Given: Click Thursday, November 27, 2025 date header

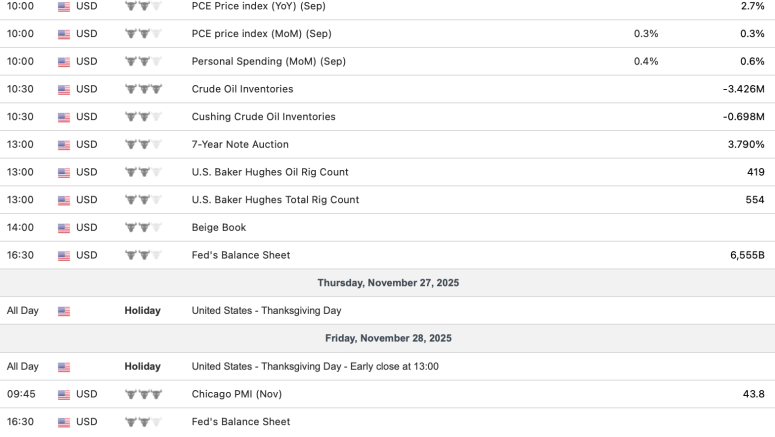Looking at the screenshot, I should 388,283.
